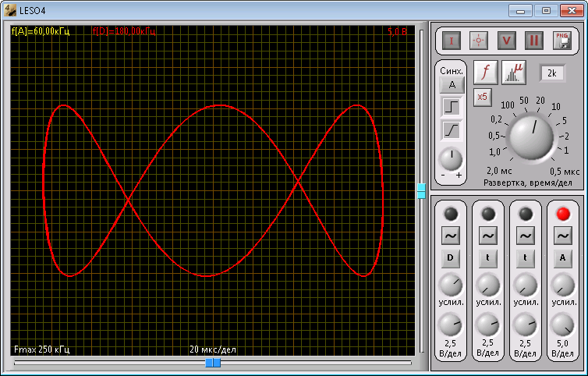The image size is (588, 376).
Task: Select the sloped edge trigger icon
Action: coord(452,129)
